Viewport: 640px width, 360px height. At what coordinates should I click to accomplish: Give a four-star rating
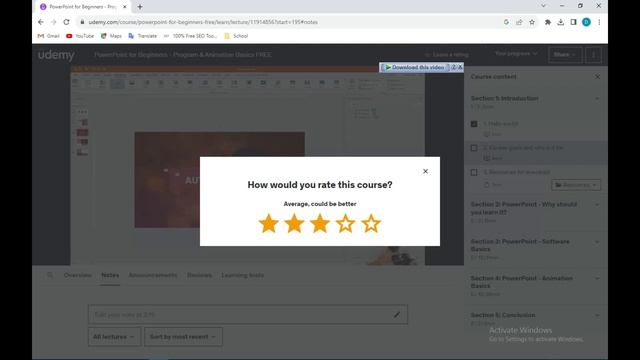(345, 223)
